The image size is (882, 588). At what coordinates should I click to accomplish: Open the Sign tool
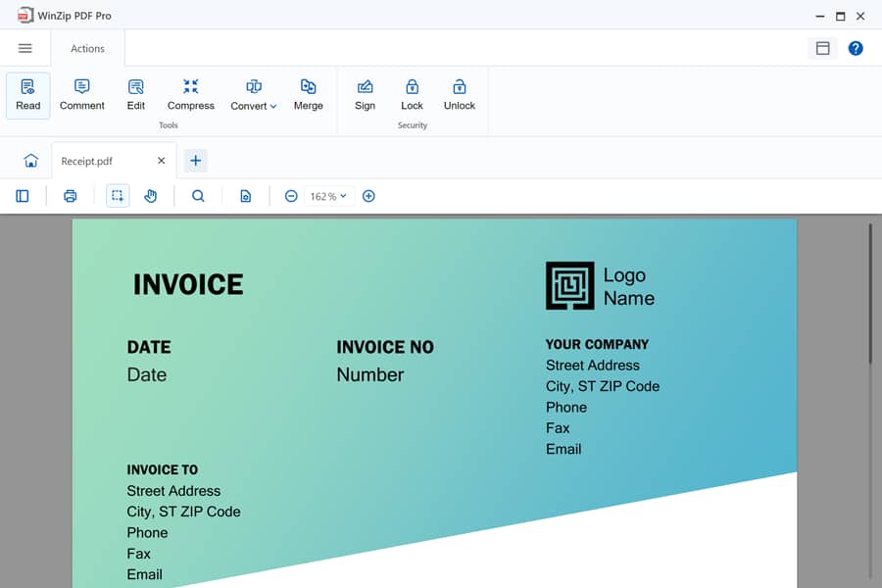coord(365,95)
